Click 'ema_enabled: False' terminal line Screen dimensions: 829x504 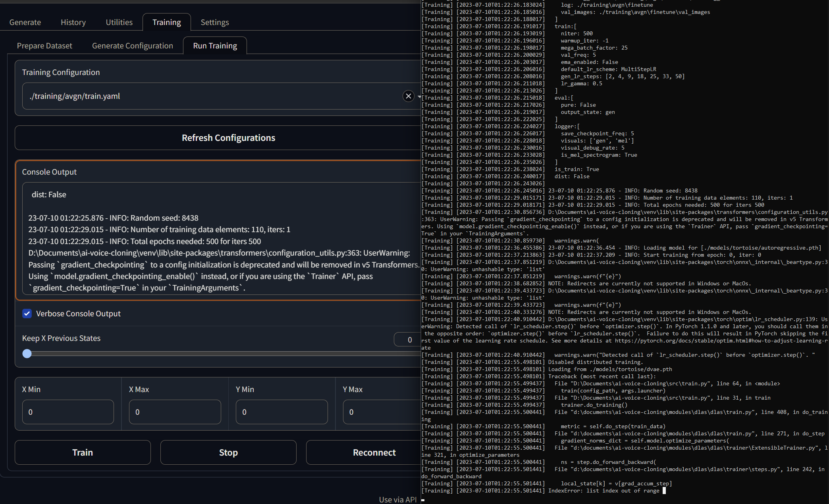coord(590,62)
